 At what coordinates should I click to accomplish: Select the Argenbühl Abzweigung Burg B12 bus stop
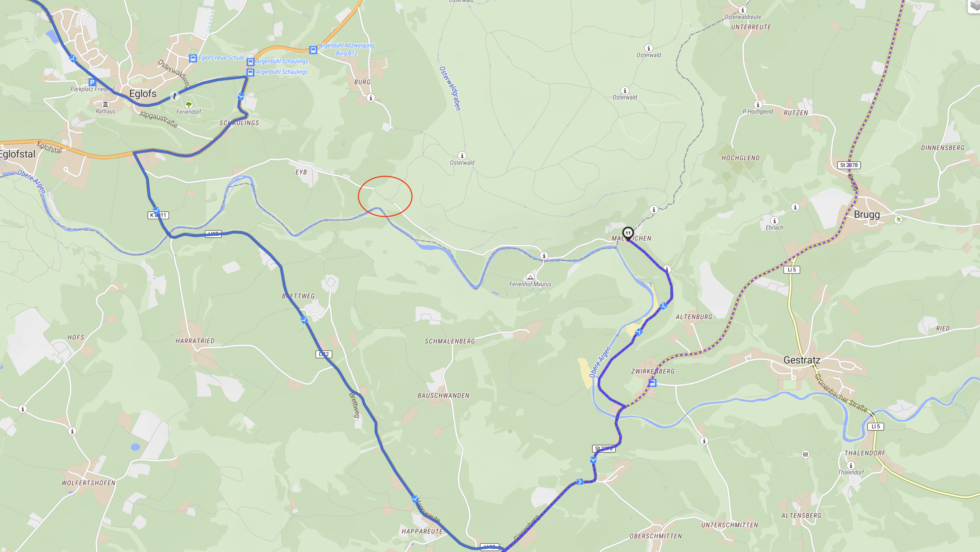[x=313, y=50]
